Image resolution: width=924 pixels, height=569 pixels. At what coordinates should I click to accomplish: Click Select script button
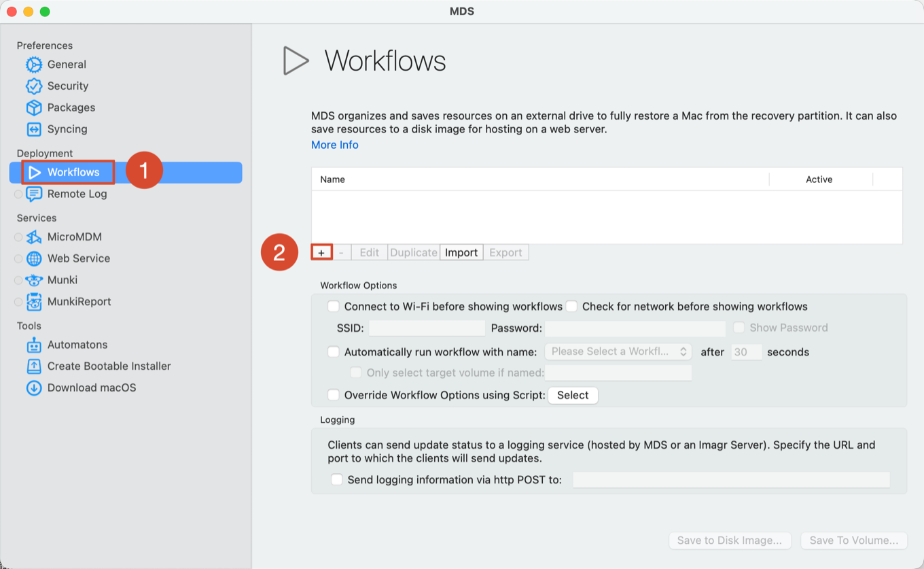(x=573, y=395)
